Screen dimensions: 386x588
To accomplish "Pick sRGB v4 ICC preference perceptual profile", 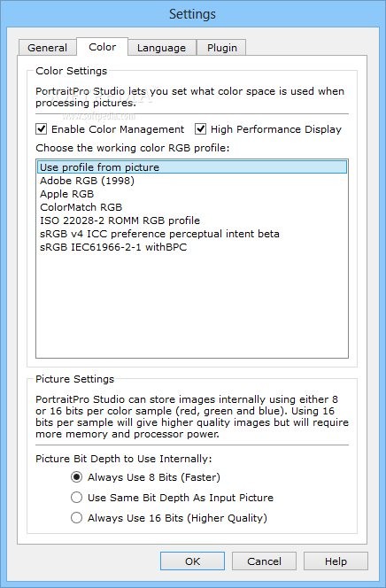I will pos(192,234).
